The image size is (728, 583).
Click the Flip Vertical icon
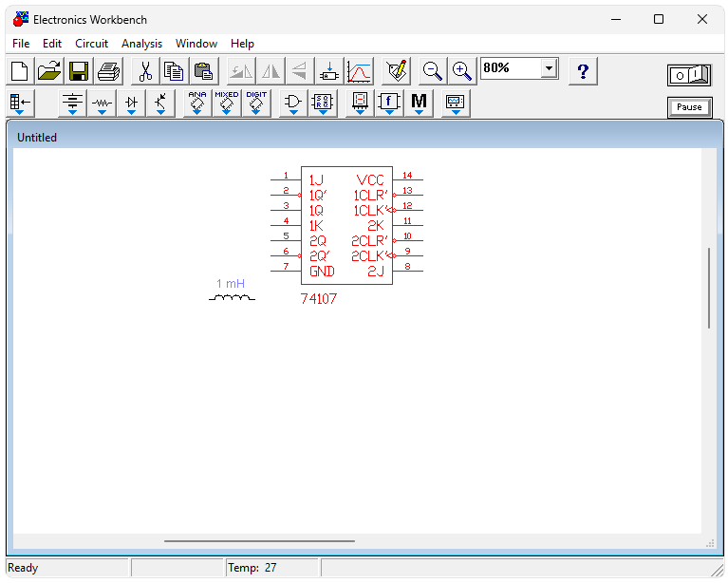click(300, 71)
